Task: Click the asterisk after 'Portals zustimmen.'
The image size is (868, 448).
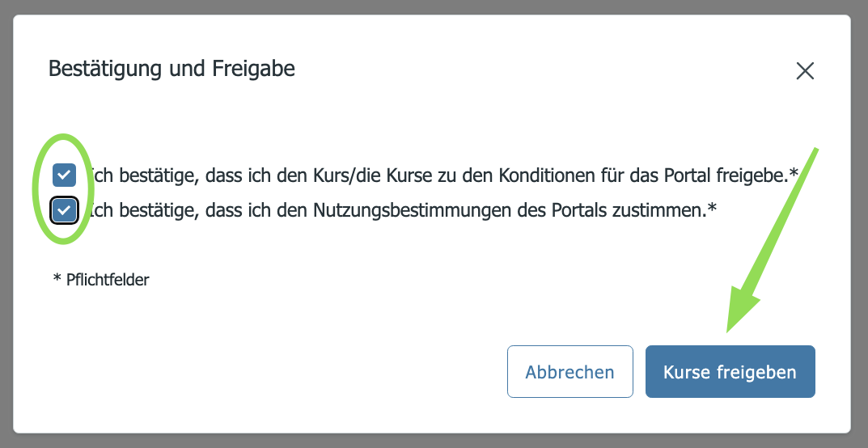Action: tap(713, 209)
